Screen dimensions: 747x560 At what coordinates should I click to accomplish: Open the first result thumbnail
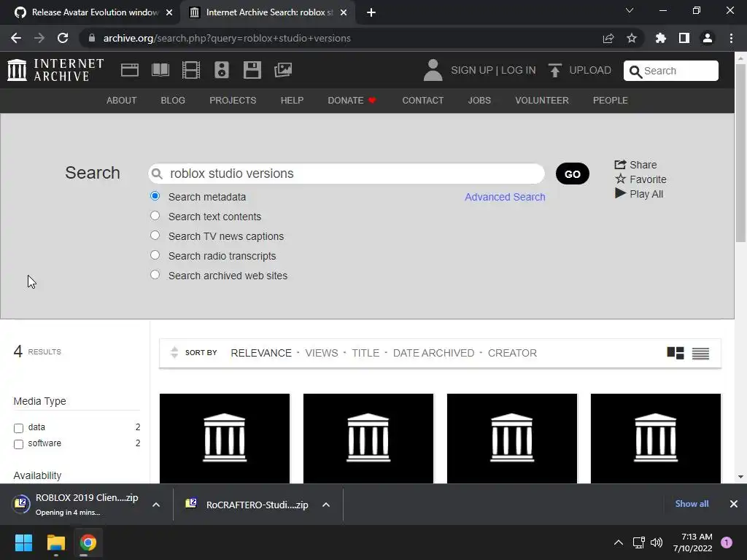click(225, 438)
